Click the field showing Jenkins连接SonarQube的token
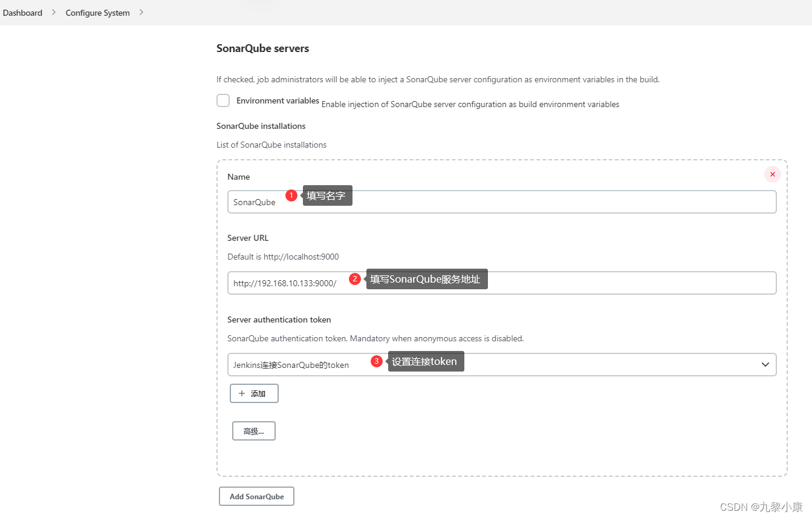This screenshot has width=812, height=518. 290,364
